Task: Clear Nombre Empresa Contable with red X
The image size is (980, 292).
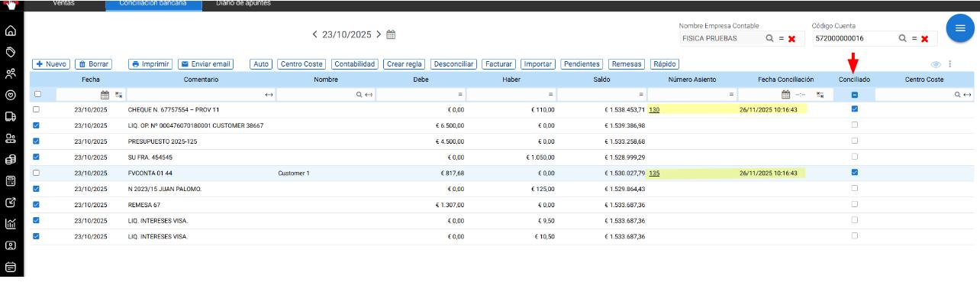Action: [x=791, y=38]
